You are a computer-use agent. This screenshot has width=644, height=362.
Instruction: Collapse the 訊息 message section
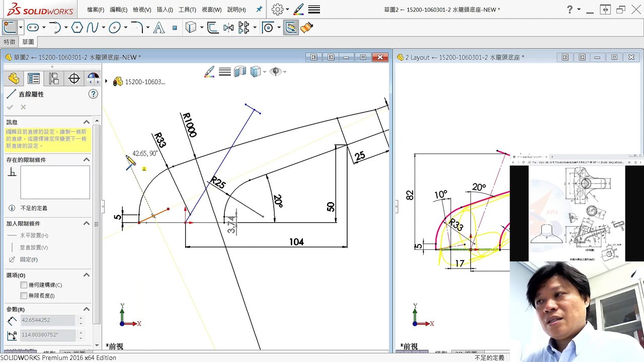[x=87, y=122]
